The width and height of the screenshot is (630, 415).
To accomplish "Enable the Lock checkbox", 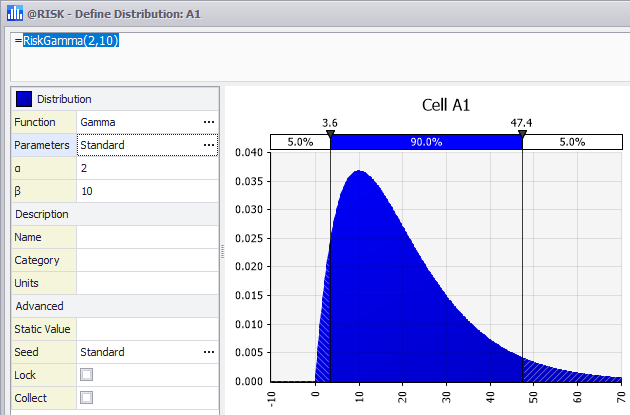I will pyautogui.click(x=86, y=375).
